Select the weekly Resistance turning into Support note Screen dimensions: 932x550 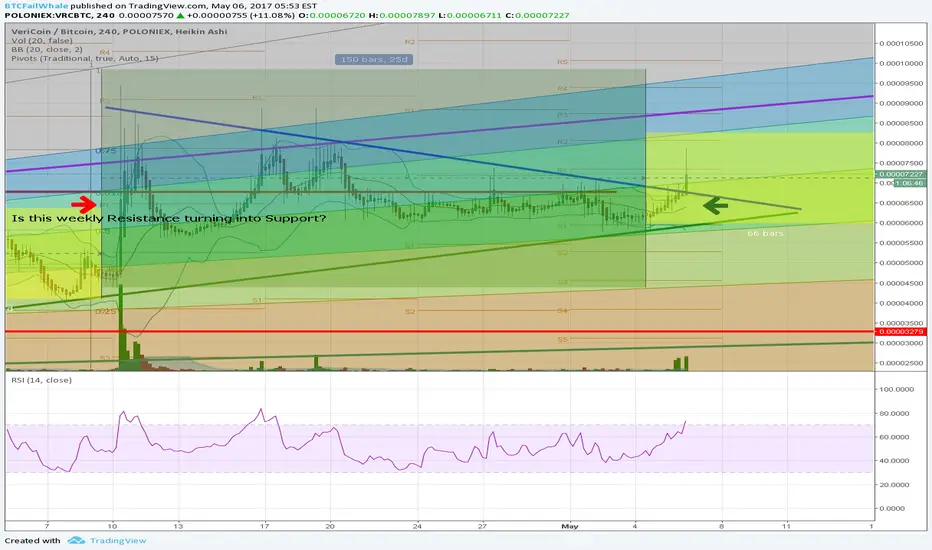169,218
